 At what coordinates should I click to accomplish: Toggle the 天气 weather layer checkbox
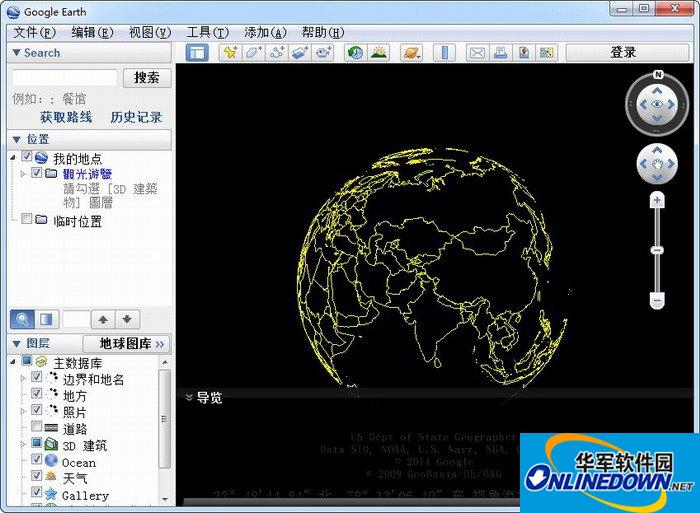[37, 475]
